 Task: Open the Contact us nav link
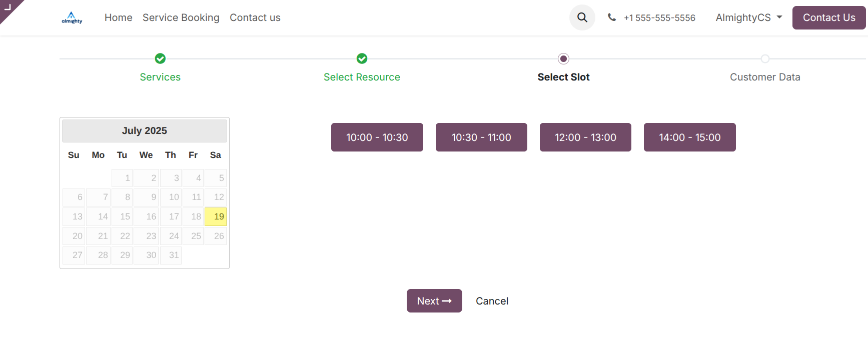(255, 17)
